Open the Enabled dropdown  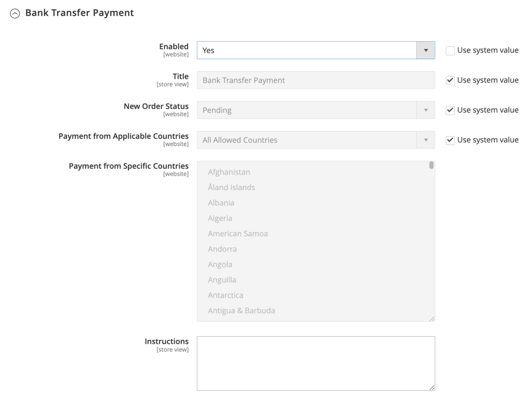(312, 50)
